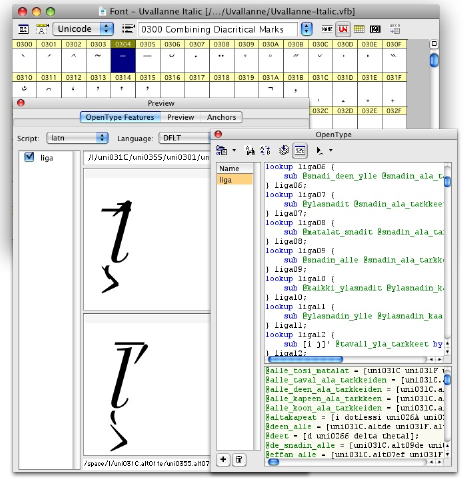Click the lookup liga06 code line

tap(299, 166)
